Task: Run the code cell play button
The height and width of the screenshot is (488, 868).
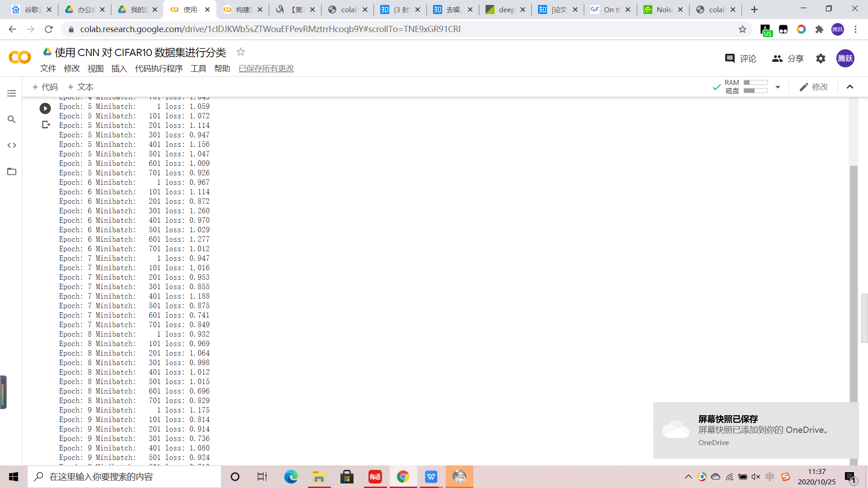Action: [x=45, y=108]
